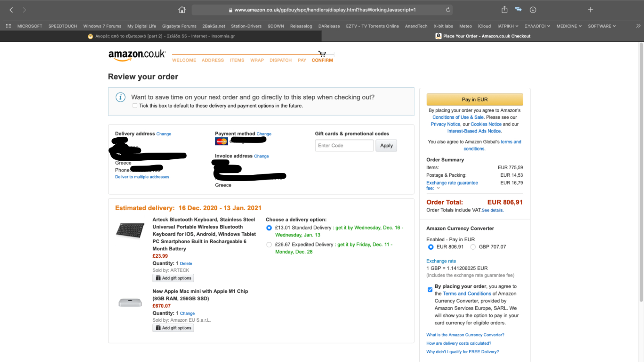Screen dimensions: 644x362
Task: Add a new tab with the plus icon
Action: tap(590, 10)
